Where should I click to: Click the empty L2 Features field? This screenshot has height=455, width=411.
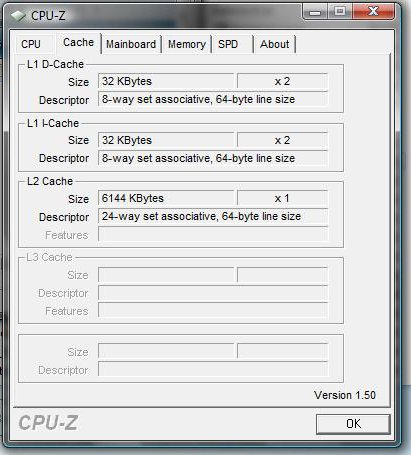coord(213,234)
